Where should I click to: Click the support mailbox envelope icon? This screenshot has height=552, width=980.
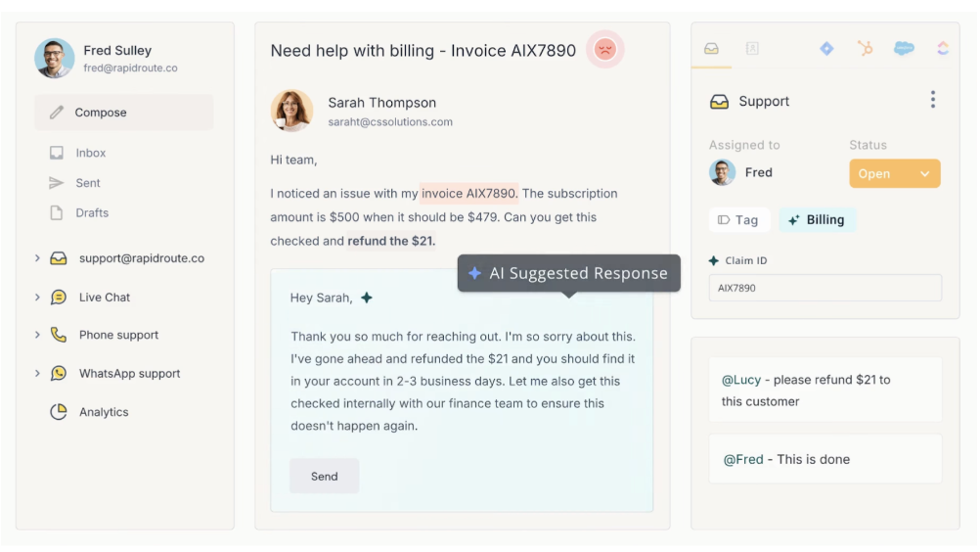[58, 258]
